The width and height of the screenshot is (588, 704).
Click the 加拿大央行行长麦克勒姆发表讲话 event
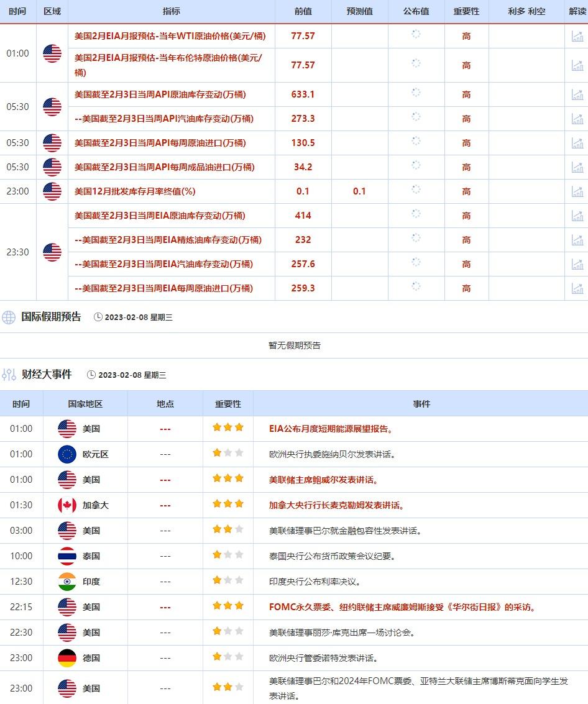336,505
